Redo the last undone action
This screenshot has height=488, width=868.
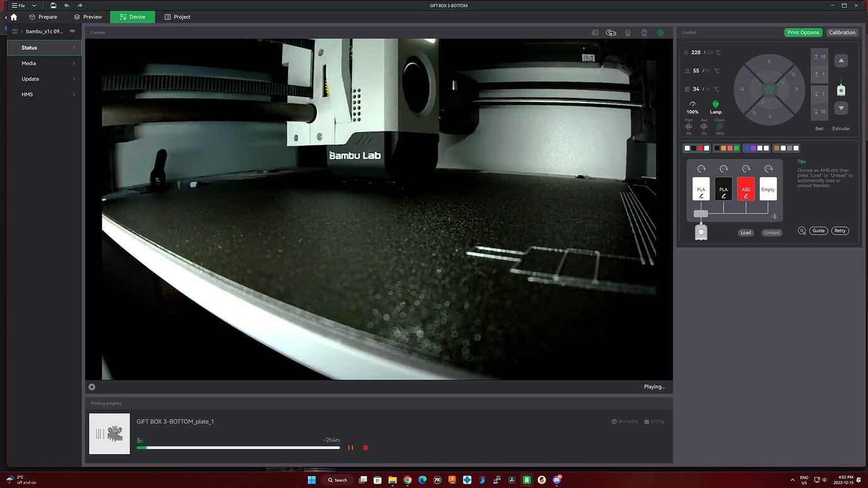pyautogui.click(x=80, y=6)
